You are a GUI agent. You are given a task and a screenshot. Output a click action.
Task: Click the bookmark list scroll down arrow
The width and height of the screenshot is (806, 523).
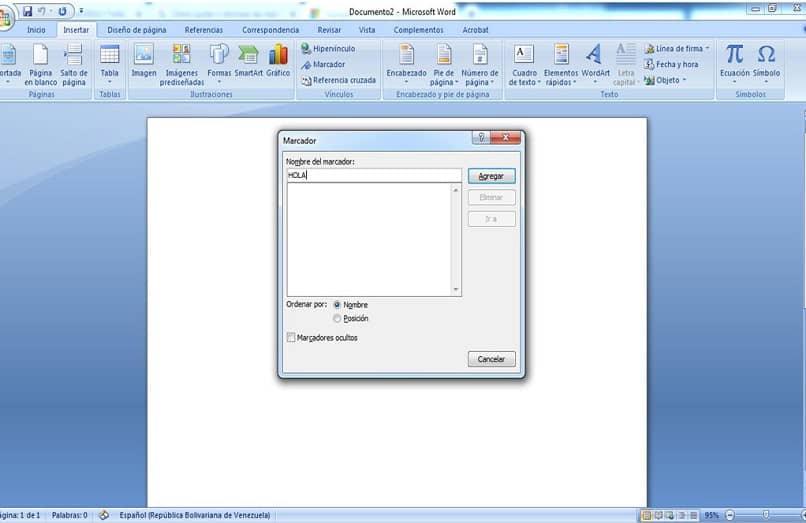[x=455, y=290]
